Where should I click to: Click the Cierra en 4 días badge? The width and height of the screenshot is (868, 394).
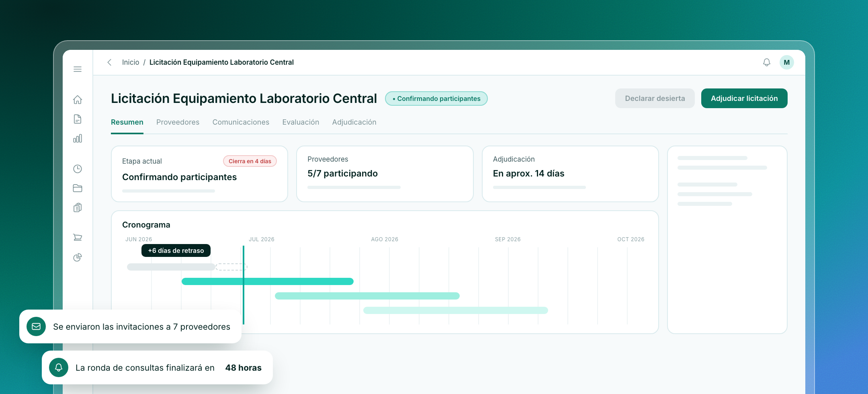[250, 161]
